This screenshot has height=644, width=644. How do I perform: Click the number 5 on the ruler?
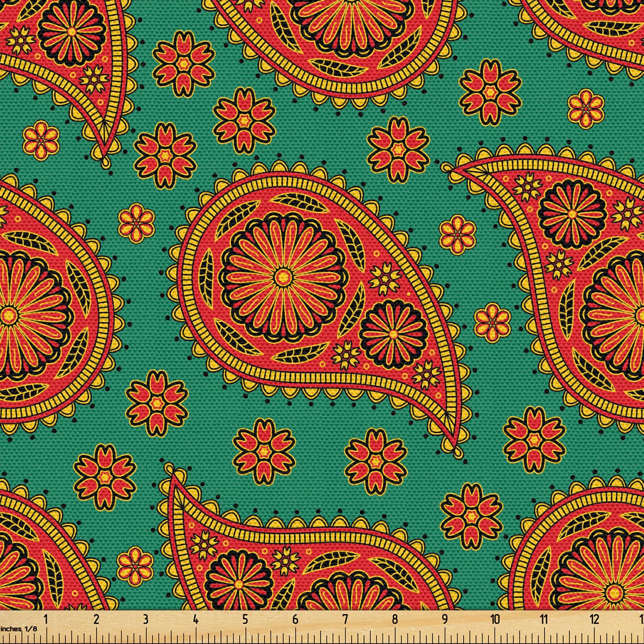[245, 620]
